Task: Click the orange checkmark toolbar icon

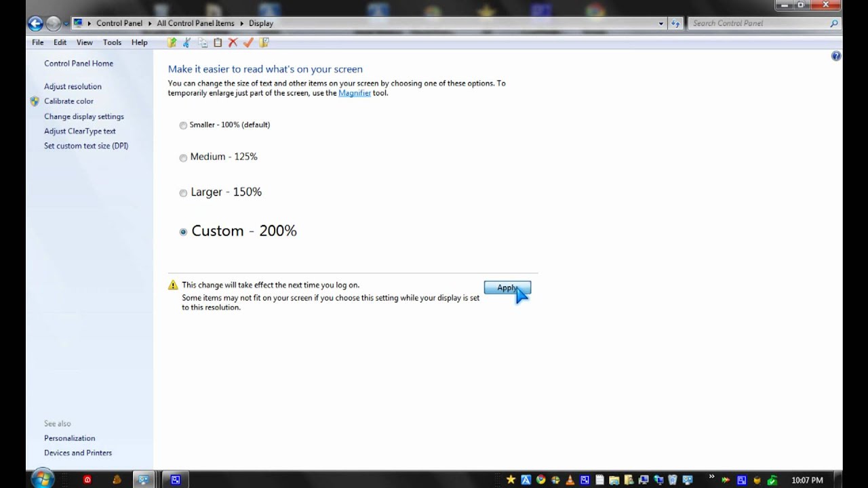Action: 248,42
